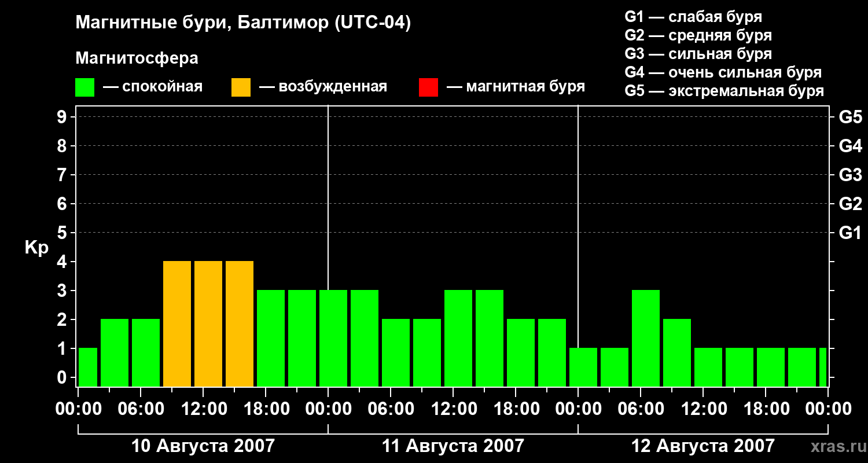Click the 'G3 — сильная буря' legend line
868x463 pixels.
(698, 54)
